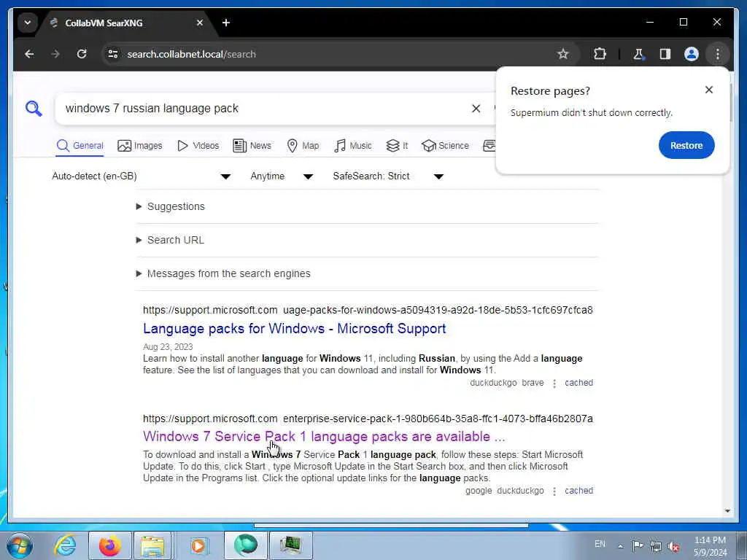
Task: Bookmark this page with the star icon
Action: pos(562,54)
